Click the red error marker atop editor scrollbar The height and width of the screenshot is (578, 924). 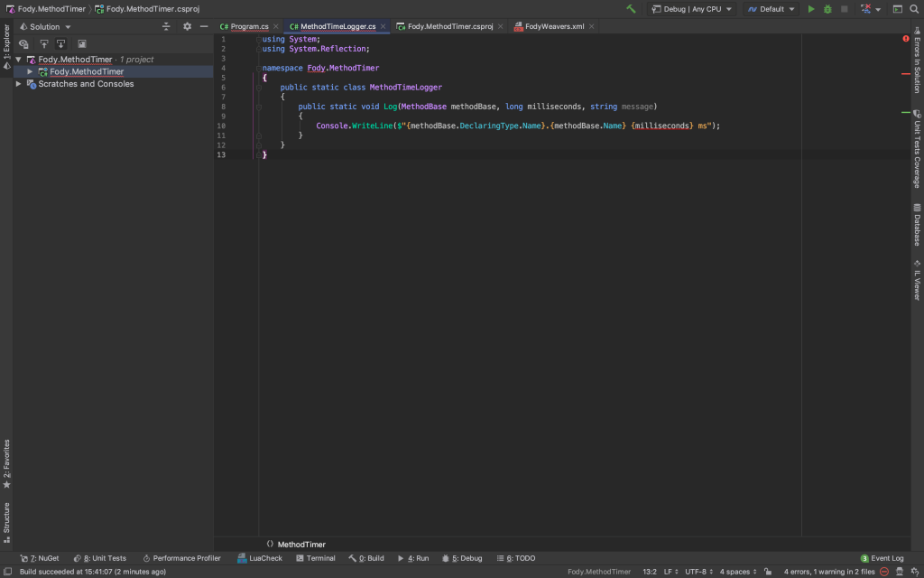coord(906,39)
